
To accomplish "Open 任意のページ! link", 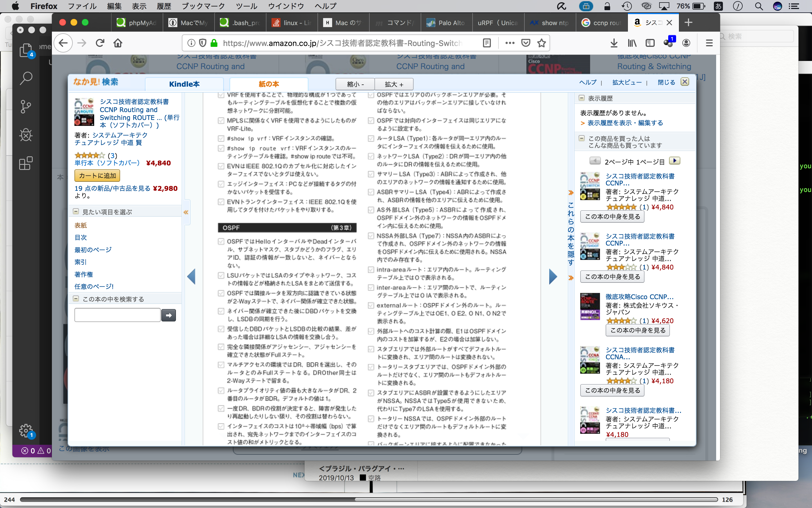I will [94, 286].
